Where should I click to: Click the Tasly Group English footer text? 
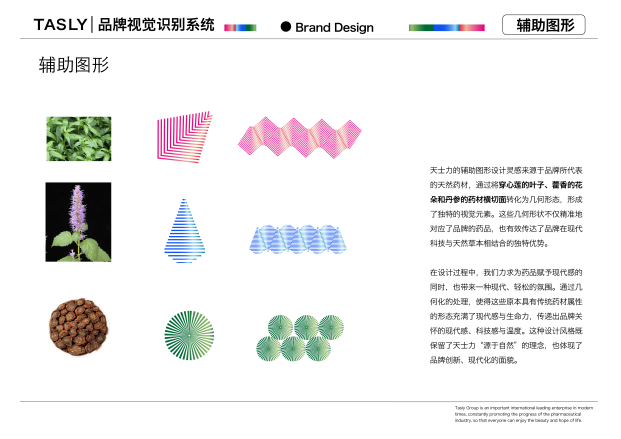click(x=517, y=416)
